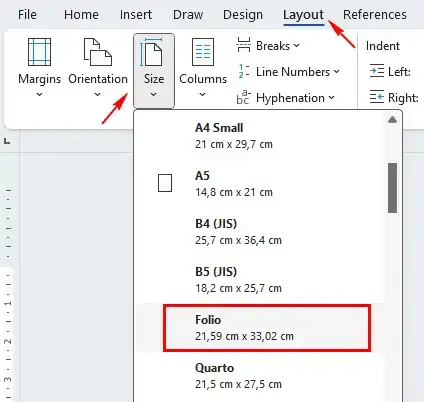This screenshot has width=424, height=402.
Task: Choose A5 paper size option
Action: [259, 184]
